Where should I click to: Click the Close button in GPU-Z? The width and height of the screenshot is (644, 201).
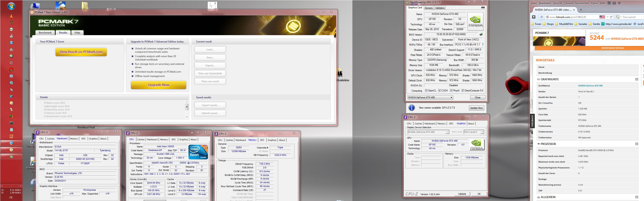coord(478,97)
